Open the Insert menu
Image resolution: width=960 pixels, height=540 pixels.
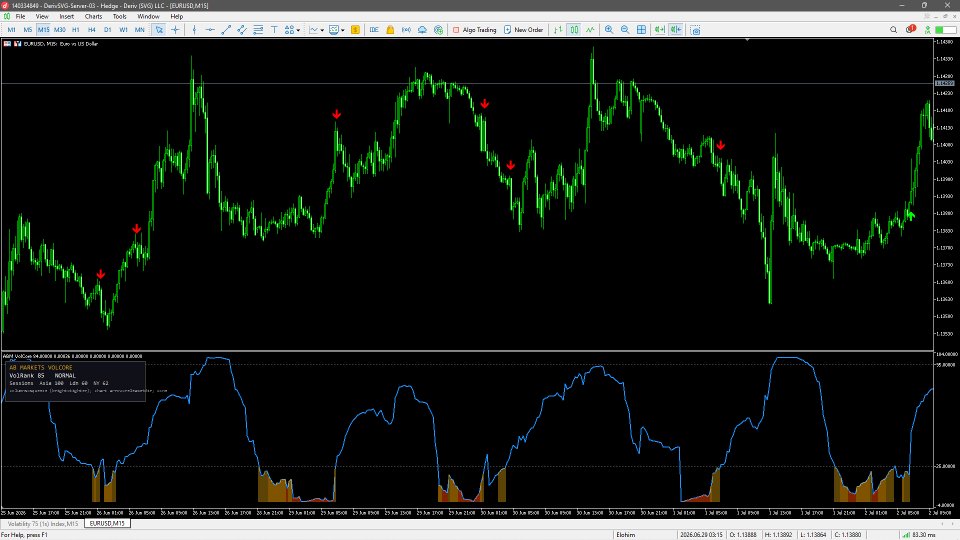point(66,17)
